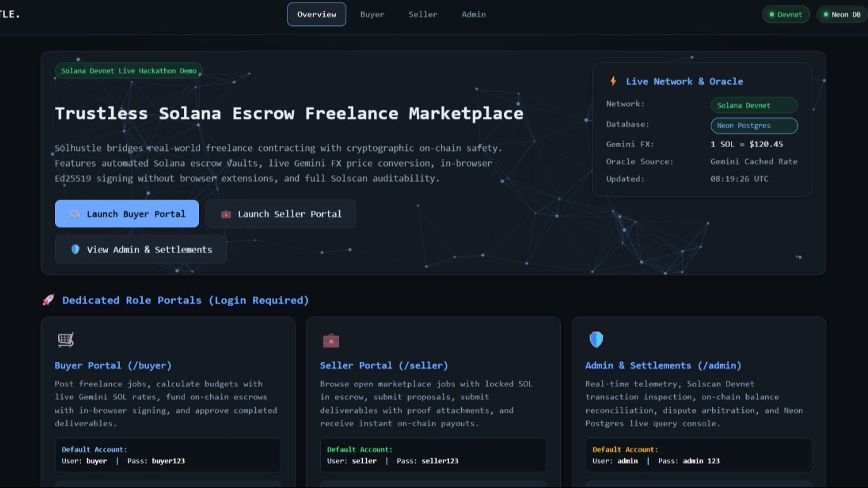This screenshot has width=868, height=488.
Task: Click the Live Network & Oracle panel title
Action: tap(684, 81)
